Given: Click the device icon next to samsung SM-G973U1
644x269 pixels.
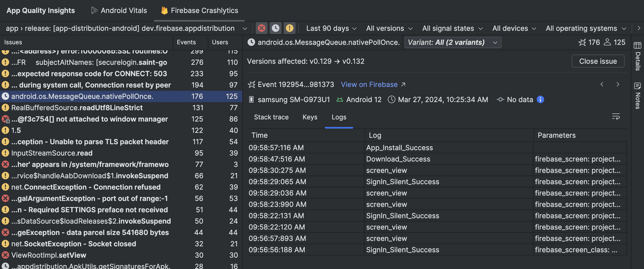Looking at the screenshot, I should coord(251,99).
